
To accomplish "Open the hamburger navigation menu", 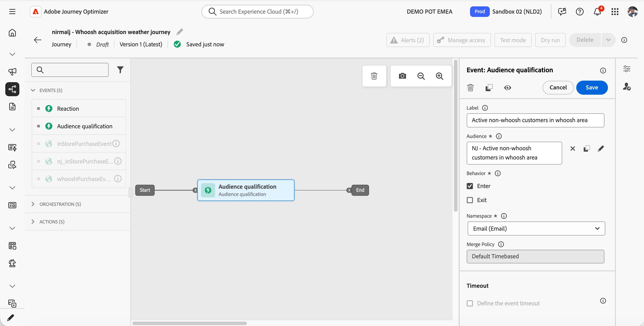I will click(x=12, y=11).
